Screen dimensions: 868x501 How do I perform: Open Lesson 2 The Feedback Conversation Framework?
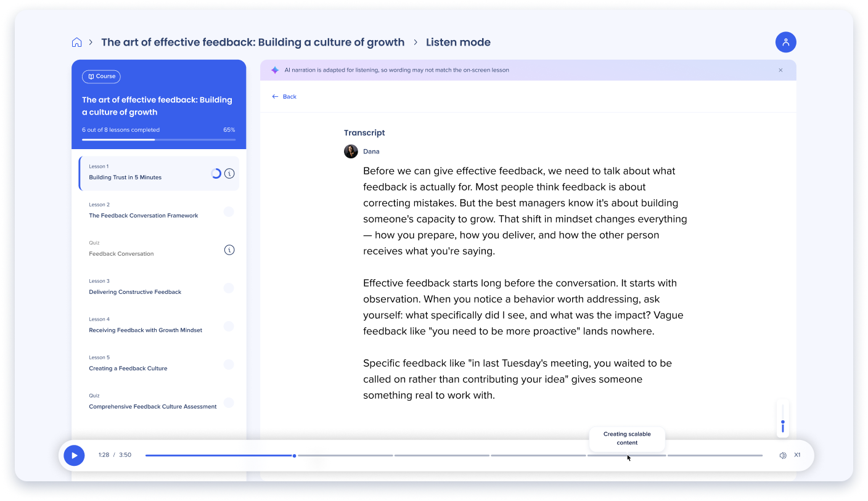[x=158, y=211]
